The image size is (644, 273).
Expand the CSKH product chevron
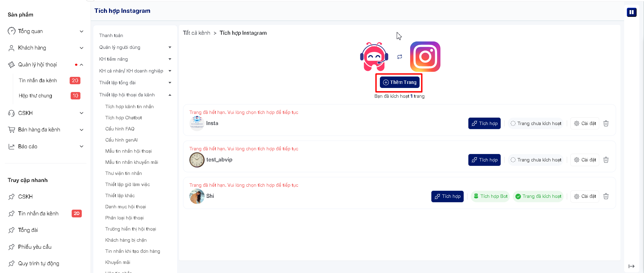81,113
